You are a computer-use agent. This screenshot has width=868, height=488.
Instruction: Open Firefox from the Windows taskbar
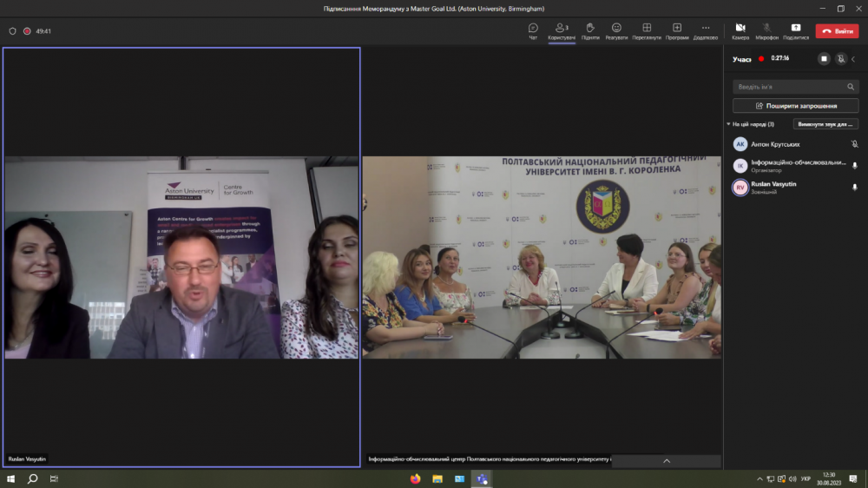pyautogui.click(x=415, y=478)
